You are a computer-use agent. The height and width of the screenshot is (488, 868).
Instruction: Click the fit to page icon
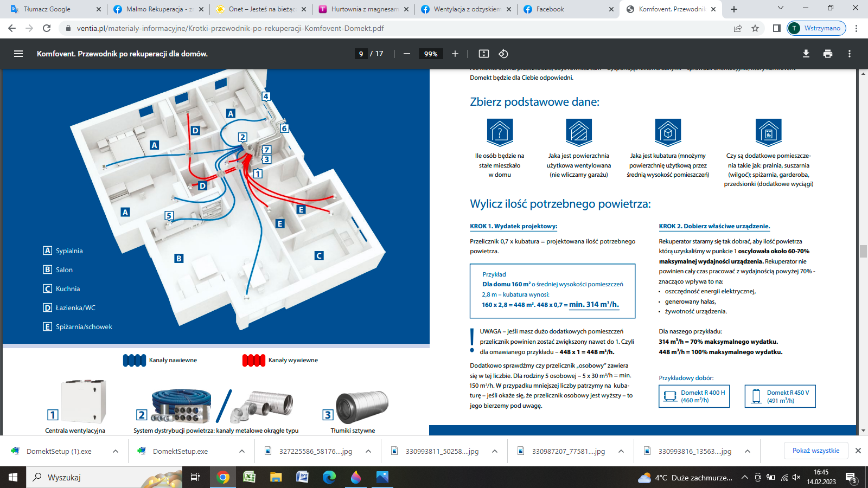pos(483,54)
